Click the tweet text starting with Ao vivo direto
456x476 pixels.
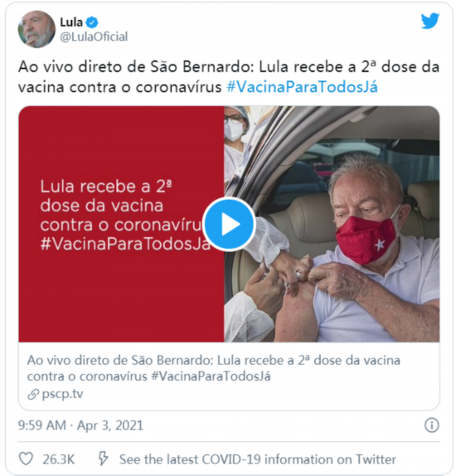[x=229, y=77]
